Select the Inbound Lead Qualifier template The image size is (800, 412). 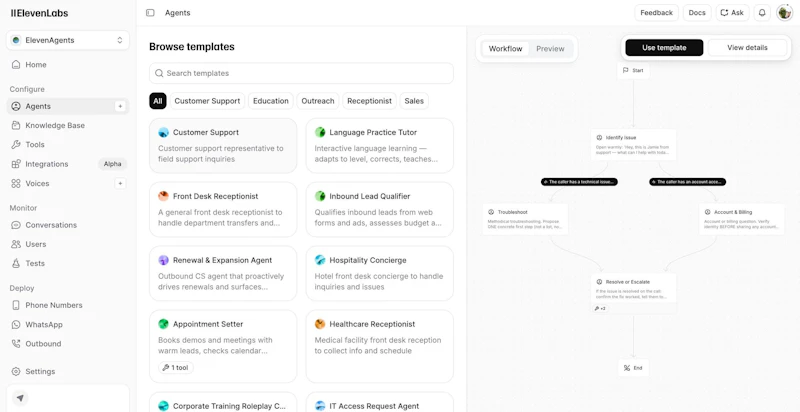coord(380,210)
